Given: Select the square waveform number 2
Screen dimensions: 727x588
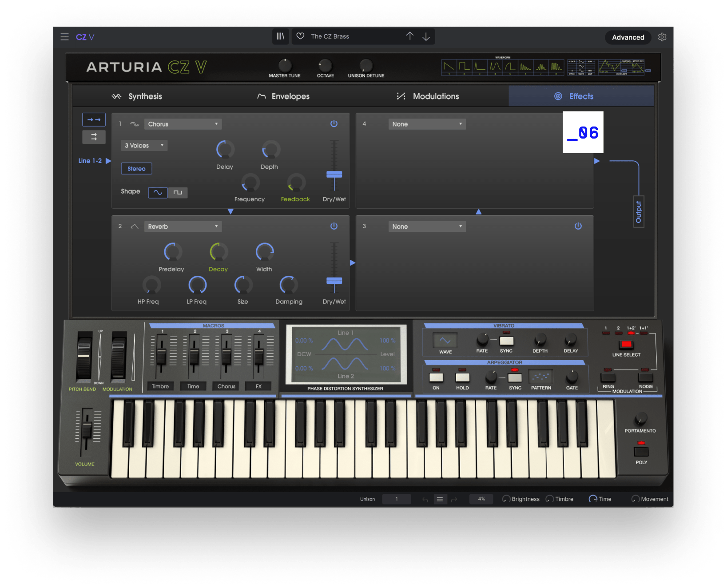Looking at the screenshot, I should [464, 67].
